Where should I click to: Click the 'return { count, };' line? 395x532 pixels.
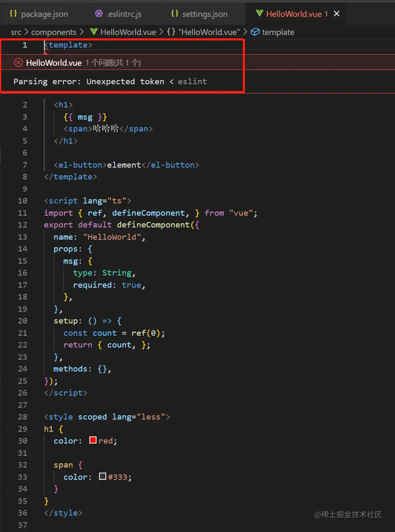(x=107, y=345)
